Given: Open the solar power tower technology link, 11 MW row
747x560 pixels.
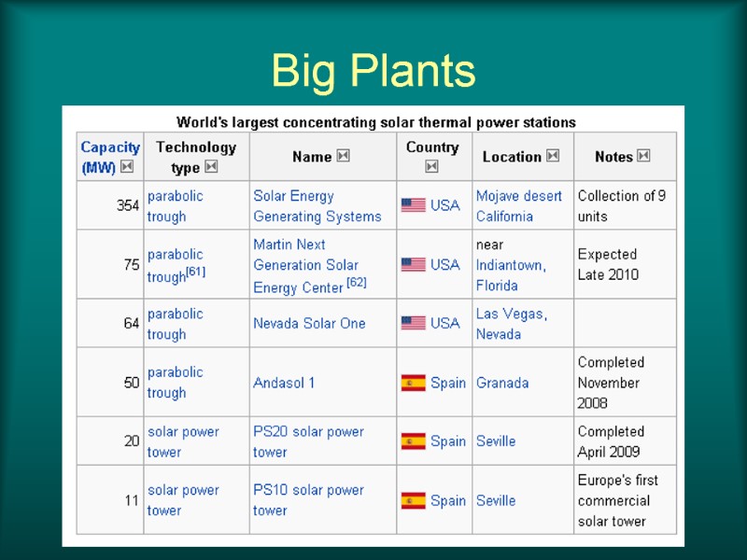Looking at the screenshot, I should click(183, 500).
